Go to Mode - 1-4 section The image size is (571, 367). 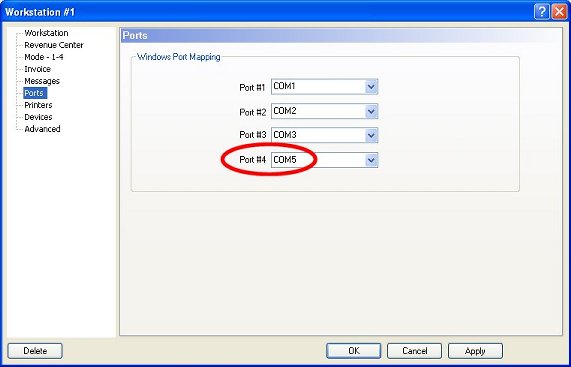click(x=44, y=57)
